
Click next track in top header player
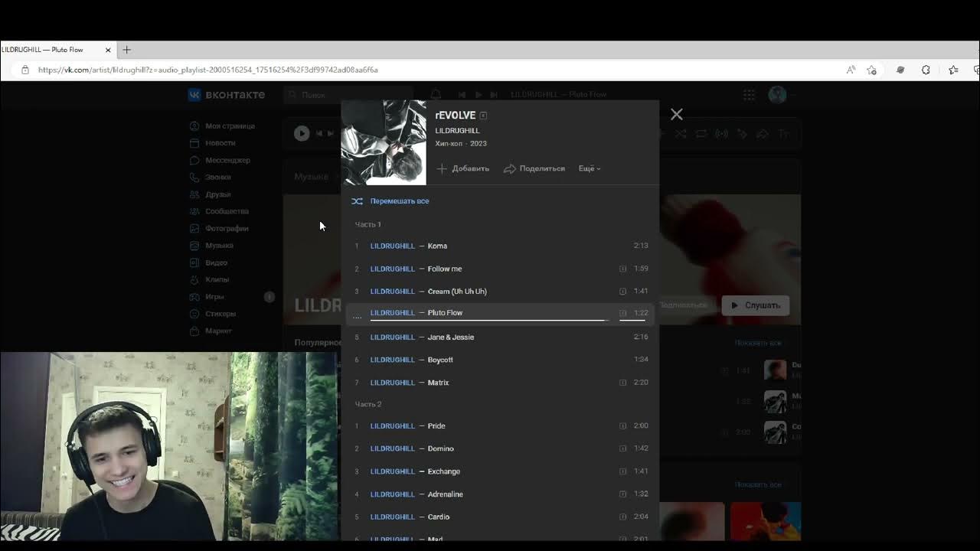pyautogui.click(x=494, y=95)
